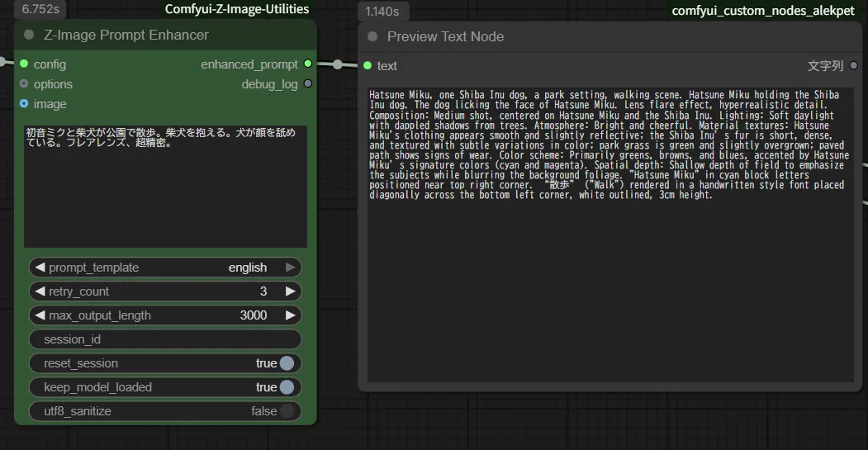
Task: Click the 文字列 output port
Action: (854, 66)
